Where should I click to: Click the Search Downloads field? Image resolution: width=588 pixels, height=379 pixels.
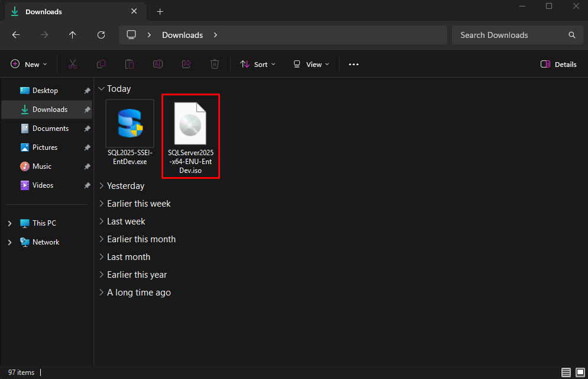tap(517, 35)
